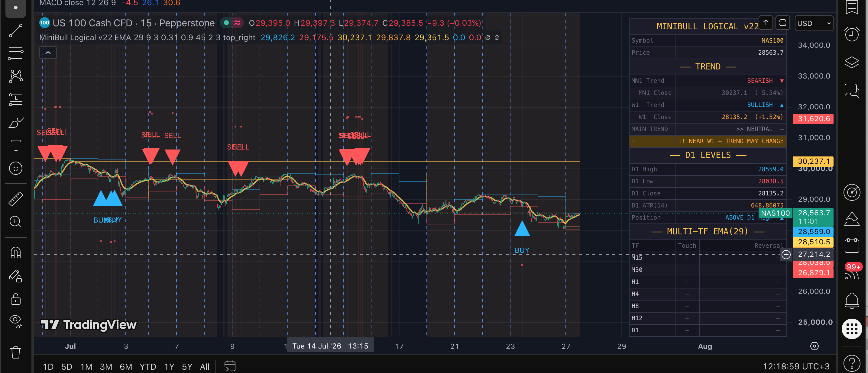Screen dimensions: 868x373
Task: Open the 12:18:59 UTC+3 timezone menu
Action: pyautogui.click(x=796, y=366)
